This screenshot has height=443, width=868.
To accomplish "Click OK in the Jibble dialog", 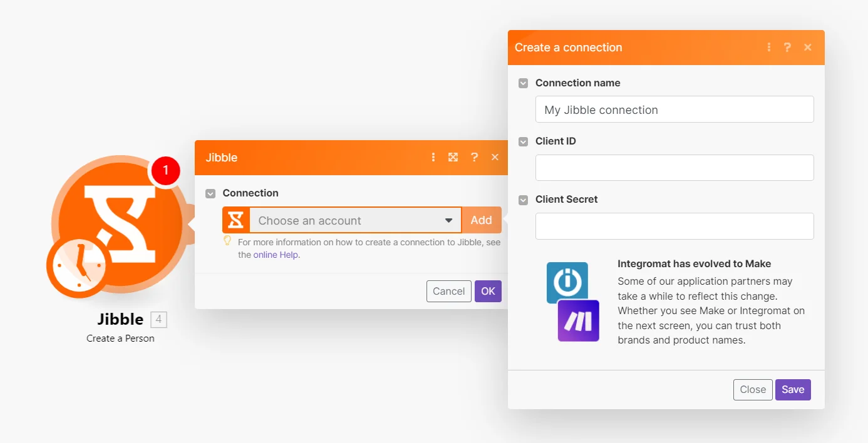I will pos(488,291).
